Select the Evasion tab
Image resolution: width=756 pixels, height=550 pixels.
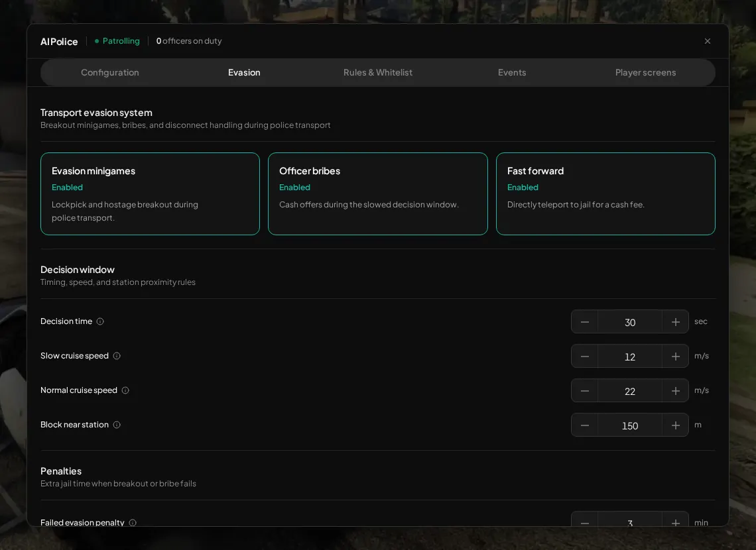pos(244,72)
